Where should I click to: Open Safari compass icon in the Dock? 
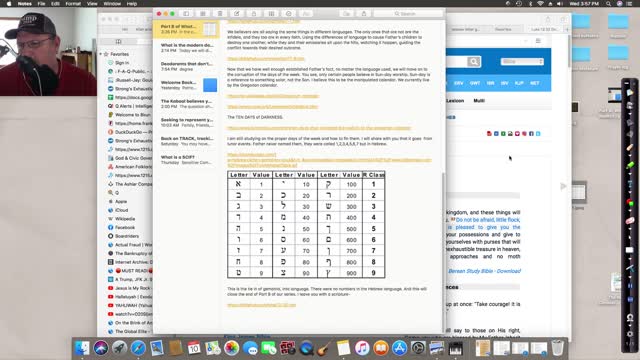point(138,348)
